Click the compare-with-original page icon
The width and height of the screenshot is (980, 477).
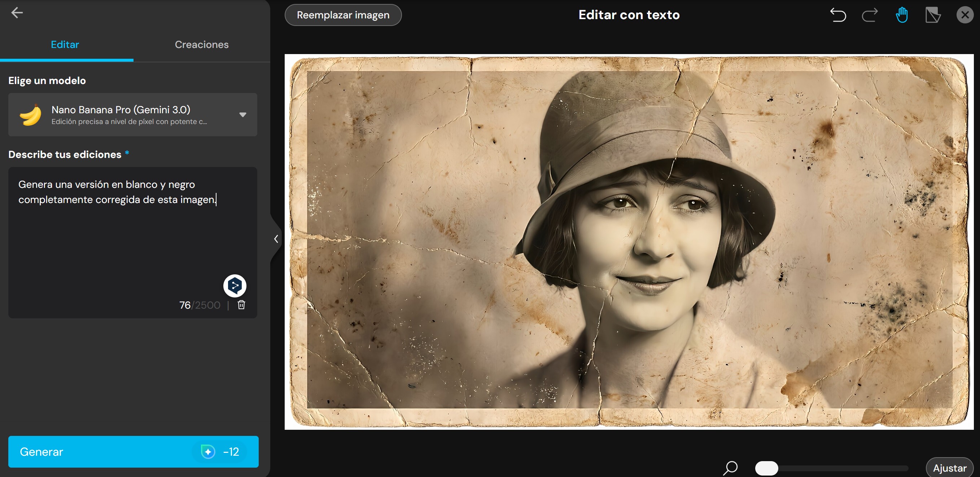[933, 15]
